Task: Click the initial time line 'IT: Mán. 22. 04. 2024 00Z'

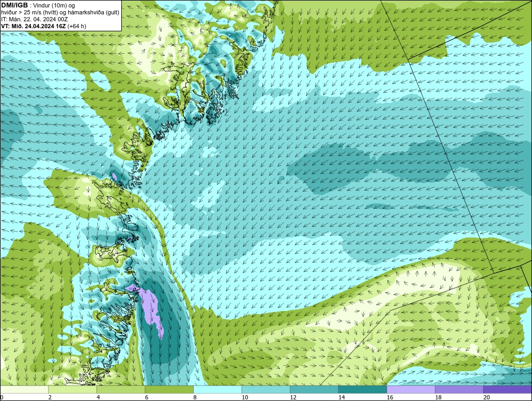Action: 35,19
